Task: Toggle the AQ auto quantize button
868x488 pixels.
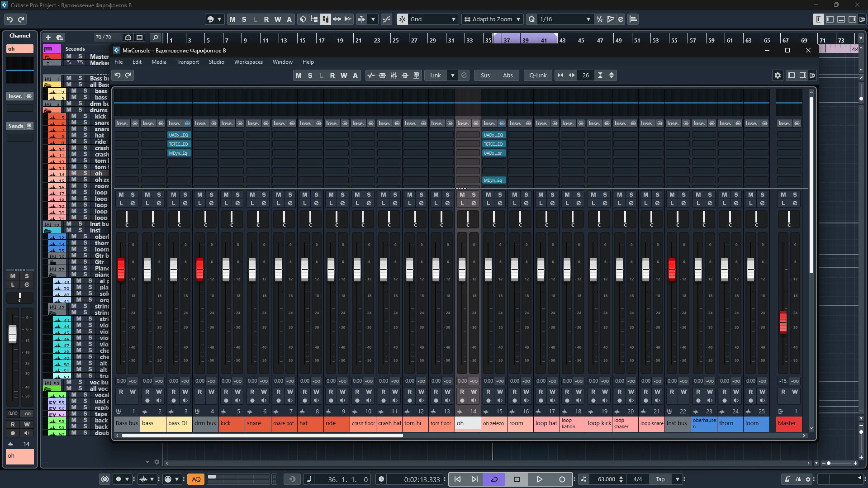Action: click(196, 479)
